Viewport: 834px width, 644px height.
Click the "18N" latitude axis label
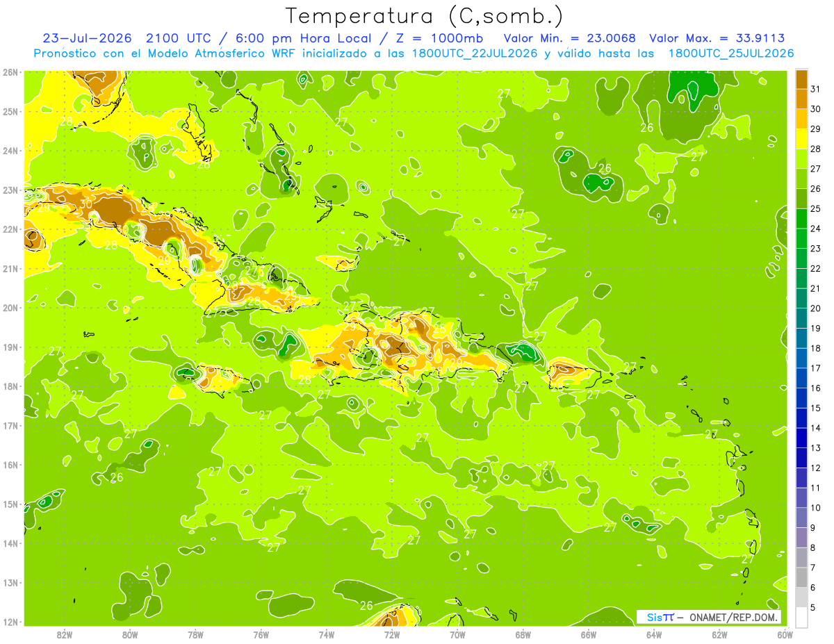pos(10,386)
